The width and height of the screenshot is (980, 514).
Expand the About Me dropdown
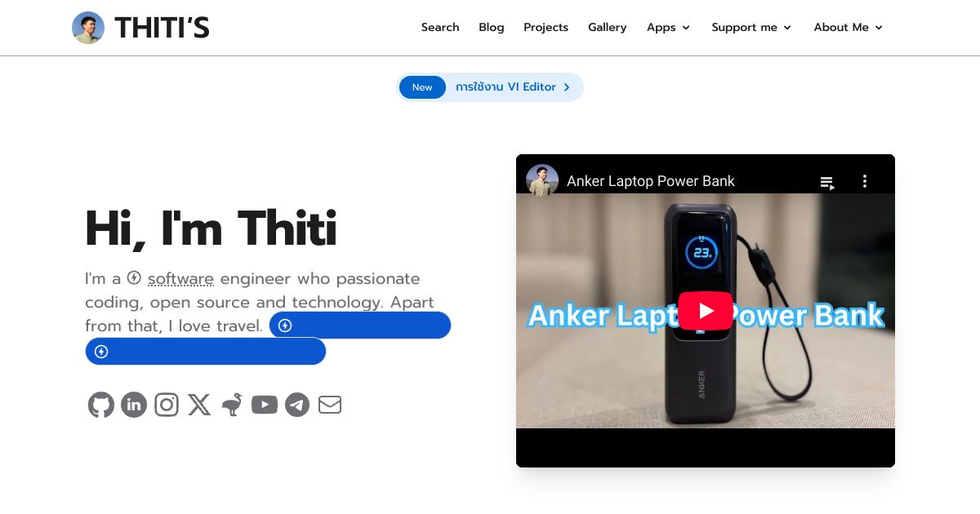849,27
